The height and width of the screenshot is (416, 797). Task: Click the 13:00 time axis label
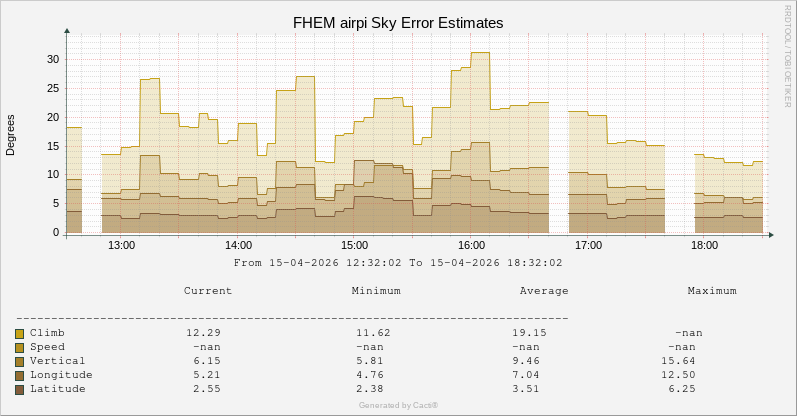click(x=121, y=245)
